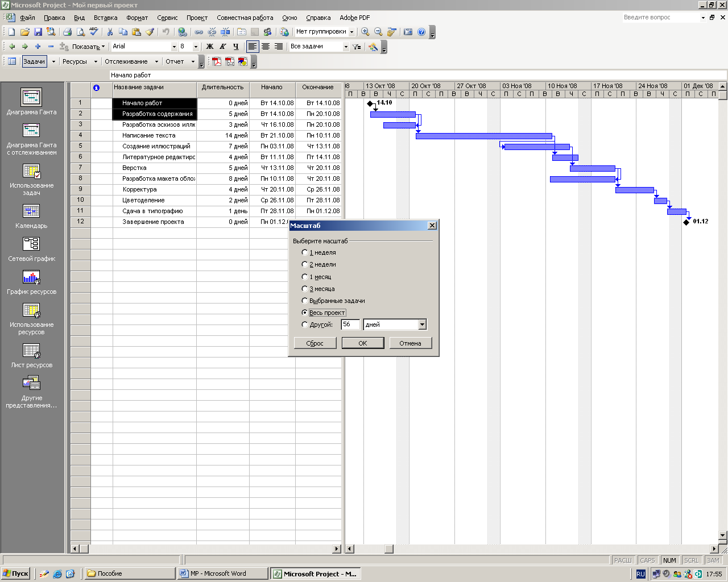Zoom out magnifier minus icon
This screenshot has width=728, height=582.
pos(378,32)
